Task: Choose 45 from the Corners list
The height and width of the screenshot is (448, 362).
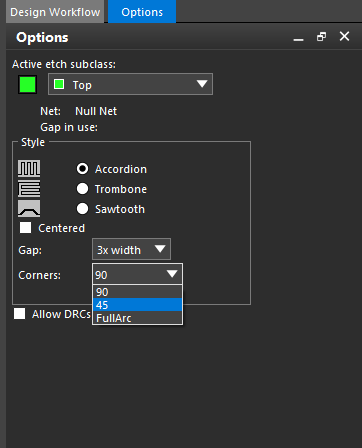Action: click(x=138, y=305)
